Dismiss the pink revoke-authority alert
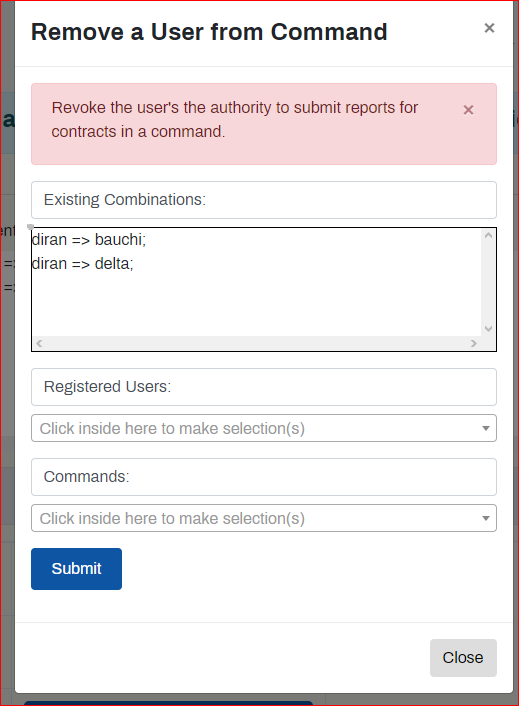Viewport: 519px width, 706px height. pyautogui.click(x=468, y=110)
